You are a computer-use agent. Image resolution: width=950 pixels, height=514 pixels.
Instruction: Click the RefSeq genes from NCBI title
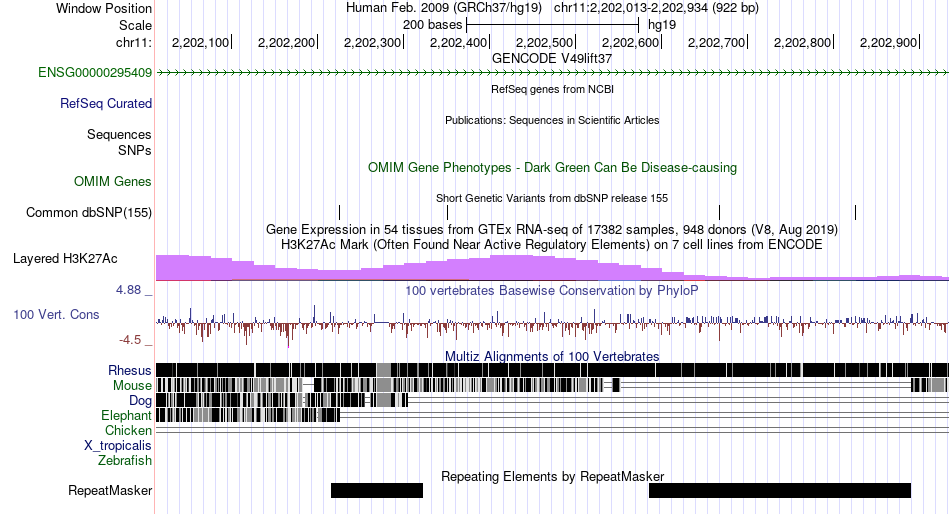click(x=552, y=89)
